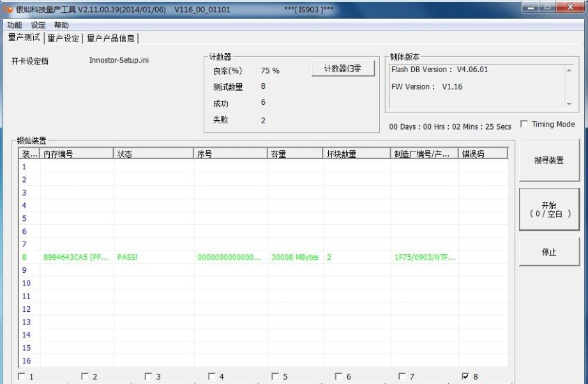
Task: Uncheck the port 8 checkbox
Action: click(465, 376)
